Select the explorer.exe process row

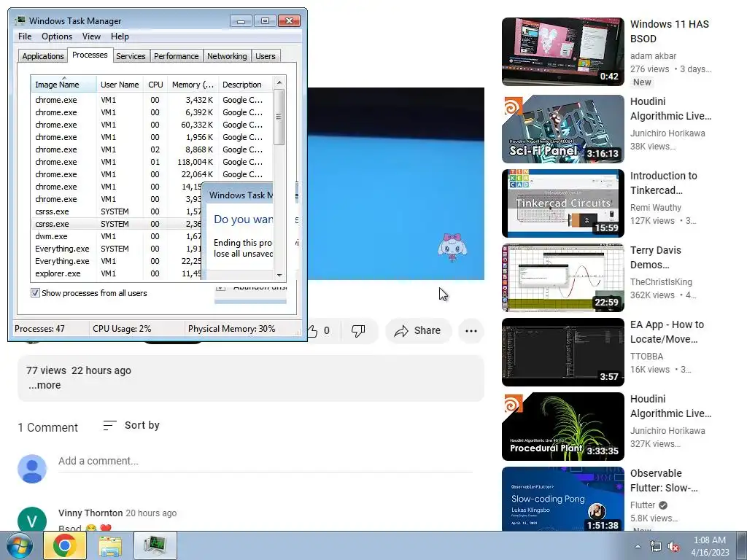click(x=117, y=273)
